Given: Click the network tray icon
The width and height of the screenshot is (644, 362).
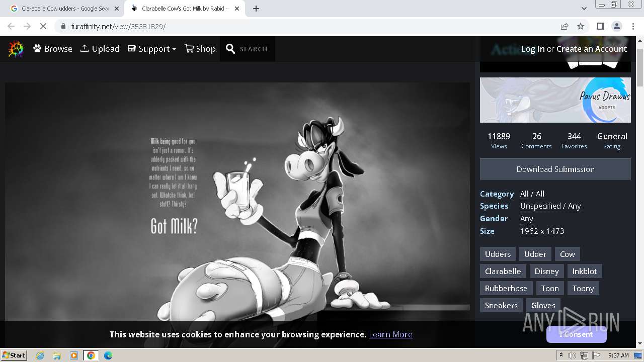Looking at the screenshot, I should click(x=584, y=355).
